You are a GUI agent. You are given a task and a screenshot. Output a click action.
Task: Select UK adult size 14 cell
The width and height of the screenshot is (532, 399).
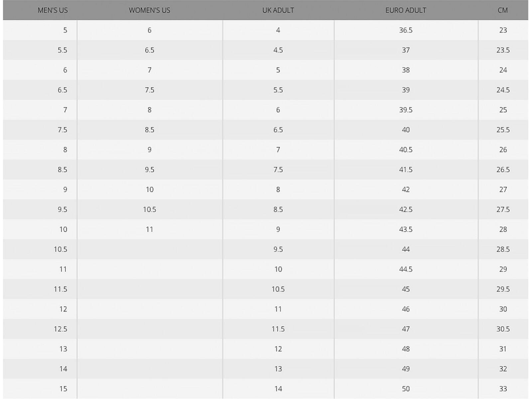(278, 389)
